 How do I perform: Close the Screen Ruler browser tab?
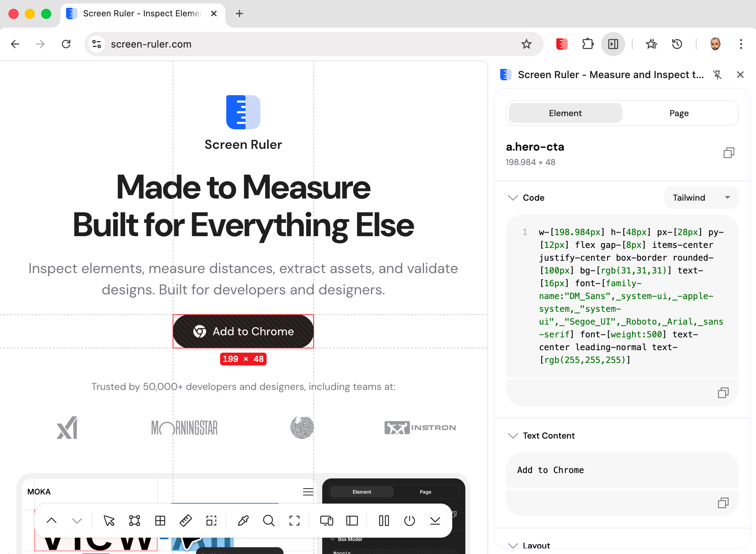214,13
